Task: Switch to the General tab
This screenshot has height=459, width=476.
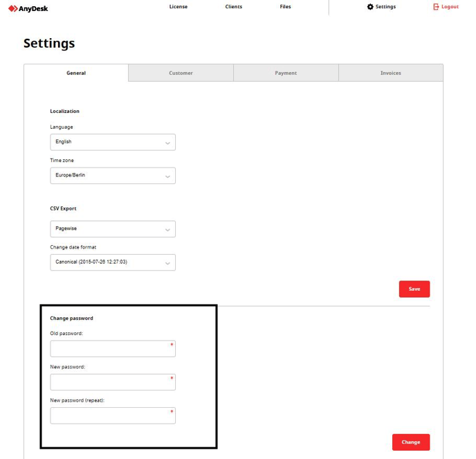Action: [76, 73]
